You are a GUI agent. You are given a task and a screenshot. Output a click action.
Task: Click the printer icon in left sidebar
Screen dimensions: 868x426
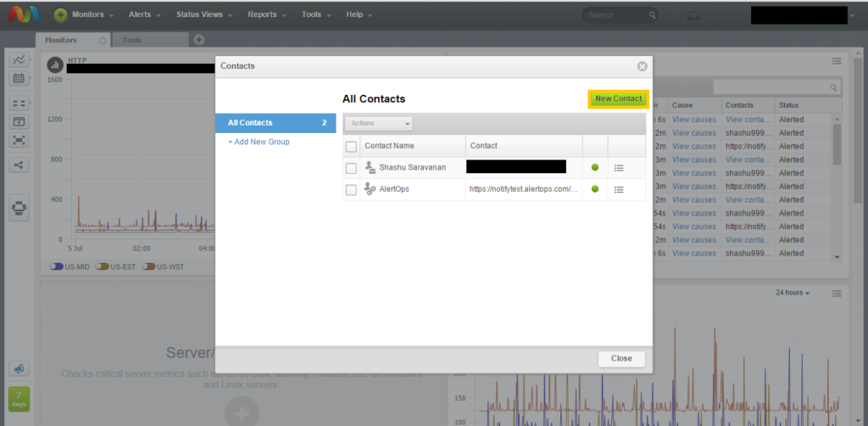(19, 208)
